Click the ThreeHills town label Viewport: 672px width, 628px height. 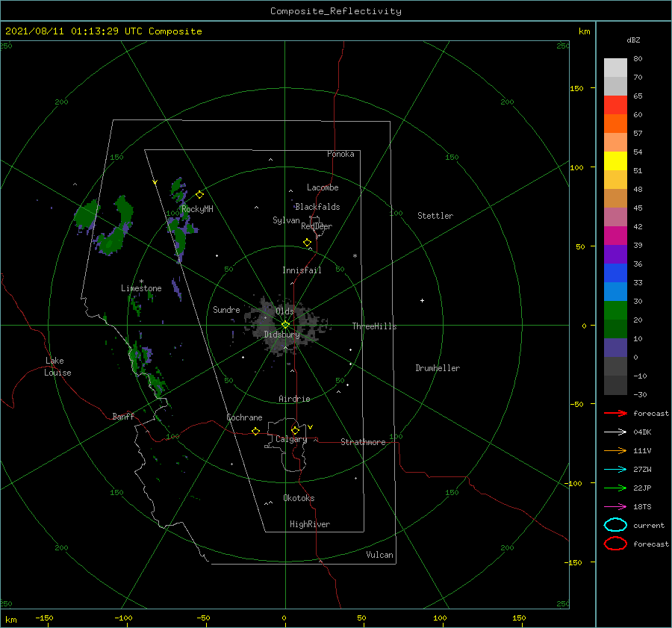coord(374,326)
